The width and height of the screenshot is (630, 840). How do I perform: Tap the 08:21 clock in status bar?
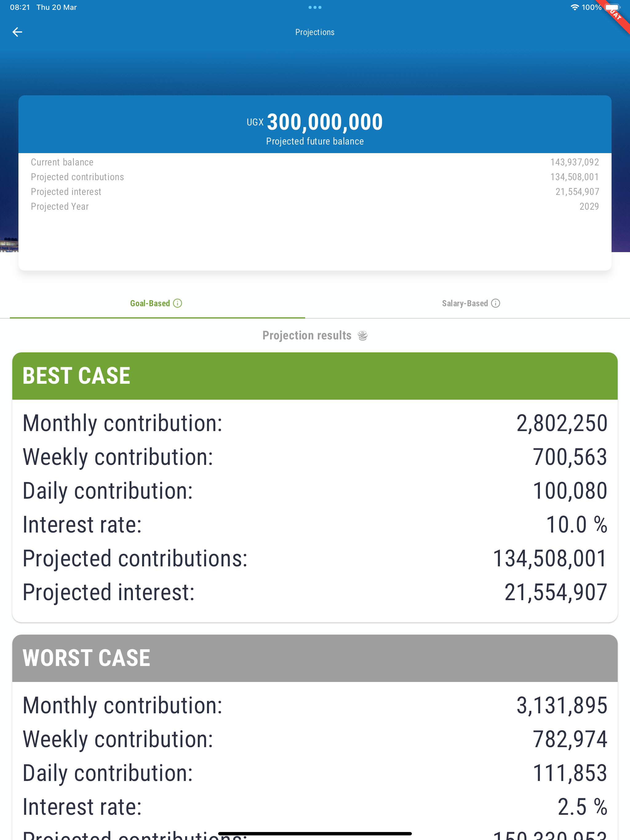pyautogui.click(x=20, y=7)
